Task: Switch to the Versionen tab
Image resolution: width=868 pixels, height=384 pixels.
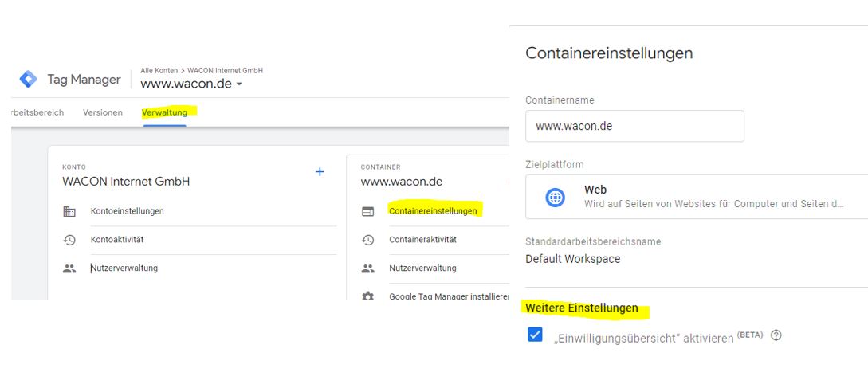Action: (103, 112)
